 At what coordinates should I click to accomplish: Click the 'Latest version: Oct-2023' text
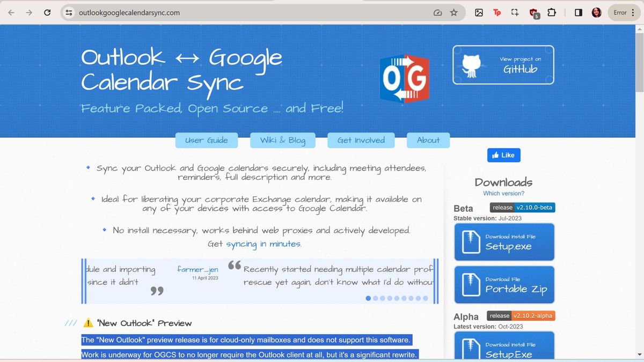tap(488, 327)
